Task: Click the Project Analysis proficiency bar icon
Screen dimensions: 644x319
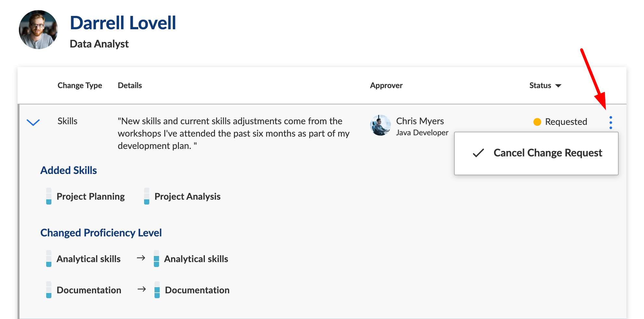Action: coord(147,196)
